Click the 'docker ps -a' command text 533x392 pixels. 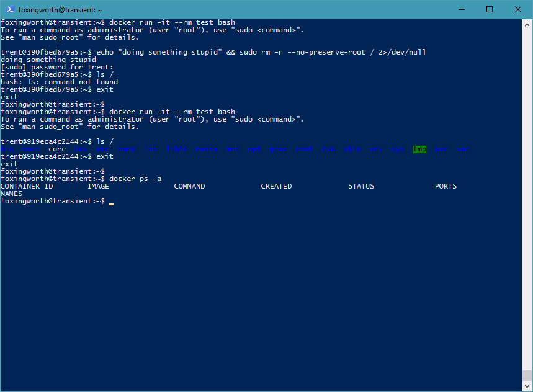pyautogui.click(x=135, y=179)
